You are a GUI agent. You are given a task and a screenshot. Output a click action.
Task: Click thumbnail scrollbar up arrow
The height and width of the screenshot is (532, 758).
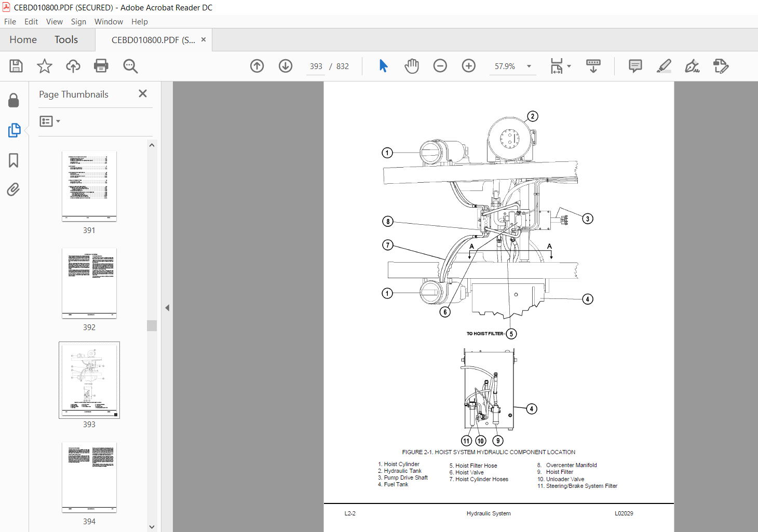coord(152,145)
